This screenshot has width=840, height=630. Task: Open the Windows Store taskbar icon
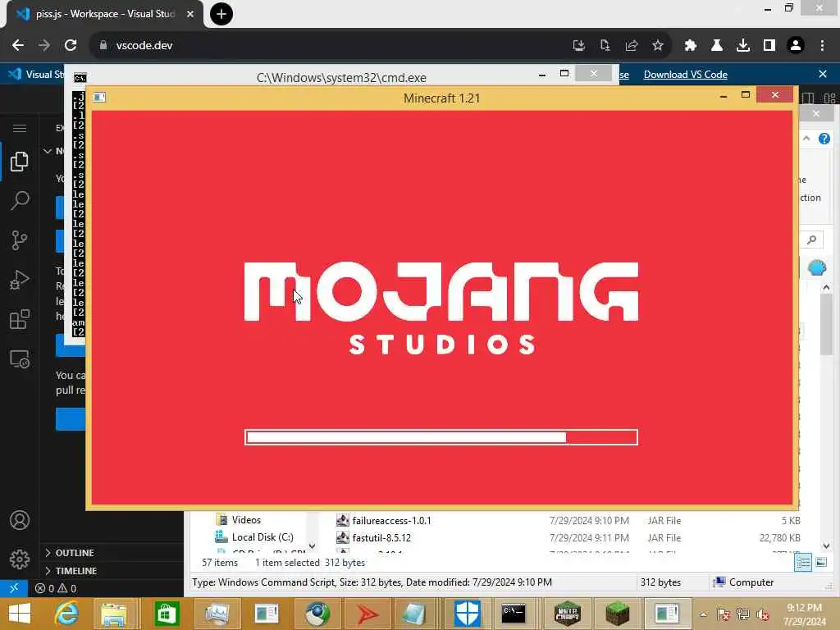pos(166,614)
